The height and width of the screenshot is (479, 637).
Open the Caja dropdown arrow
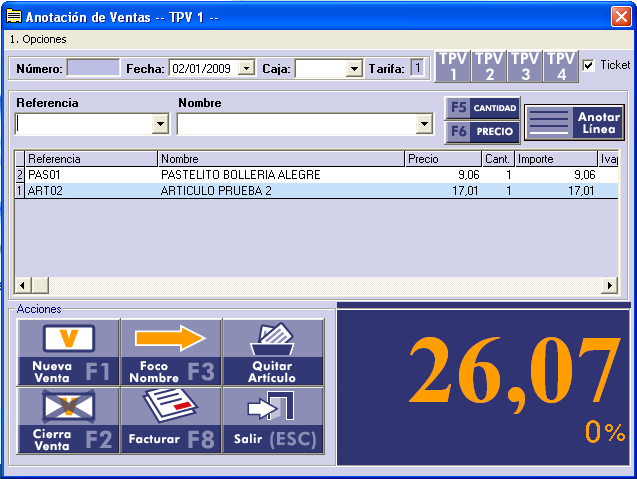[354, 68]
